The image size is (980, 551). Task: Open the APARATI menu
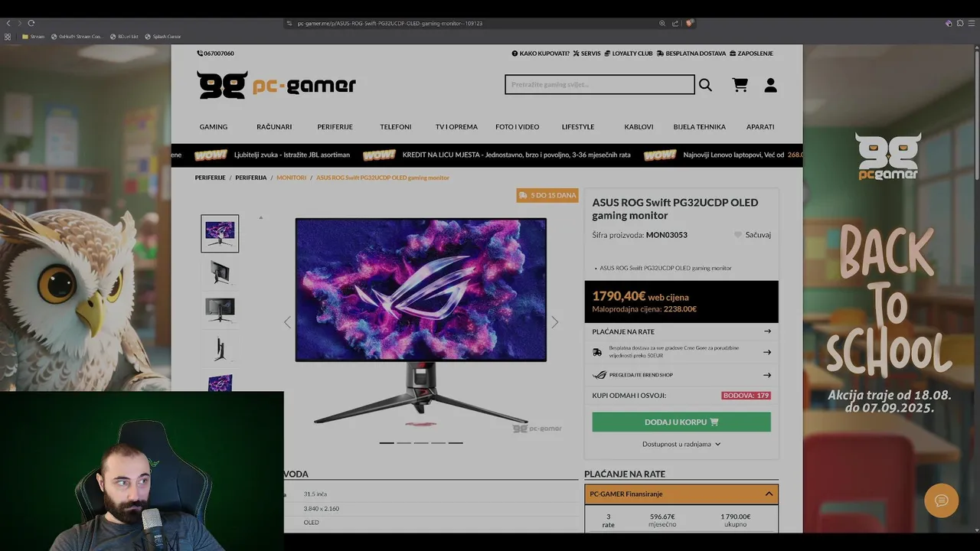point(760,127)
